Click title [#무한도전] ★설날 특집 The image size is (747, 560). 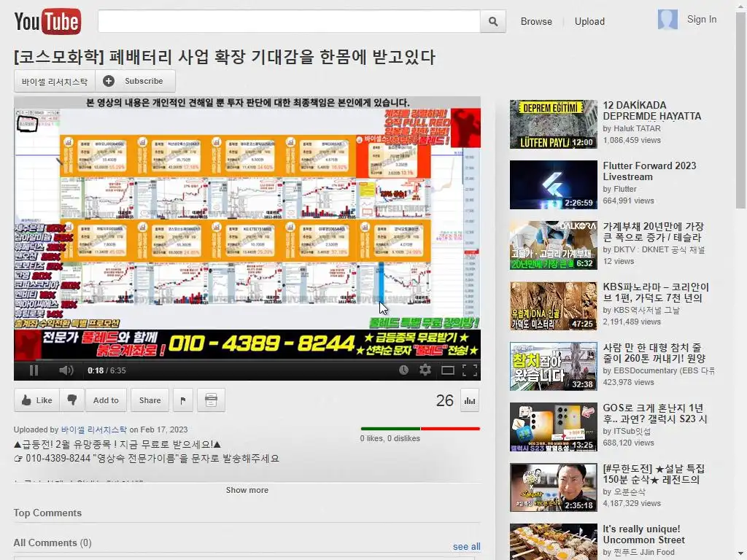(x=654, y=473)
